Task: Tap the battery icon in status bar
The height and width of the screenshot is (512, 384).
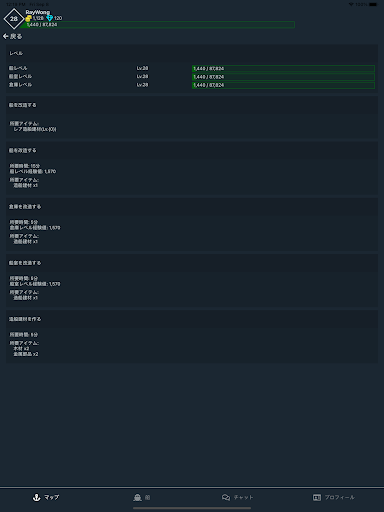Action: coord(373,4)
